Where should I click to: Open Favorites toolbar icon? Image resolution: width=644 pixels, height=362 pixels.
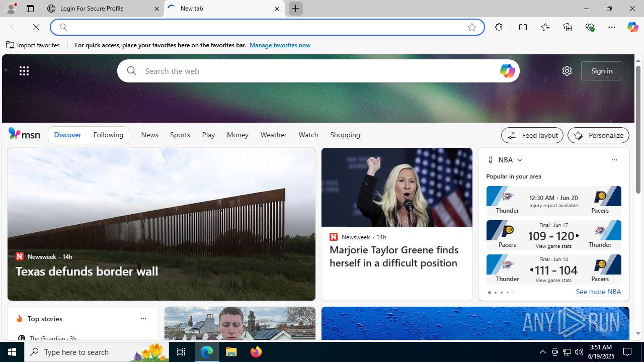[x=545, y=27]
